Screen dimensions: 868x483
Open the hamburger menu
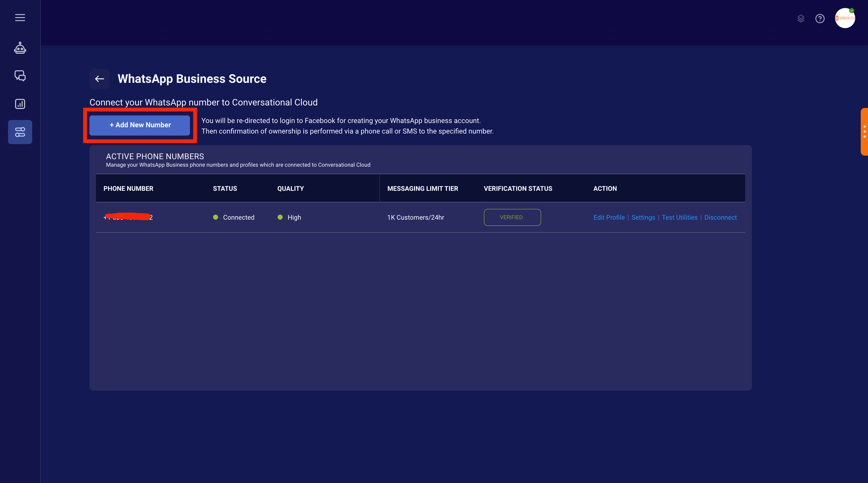pyautogui.click(x=20, y=18)
